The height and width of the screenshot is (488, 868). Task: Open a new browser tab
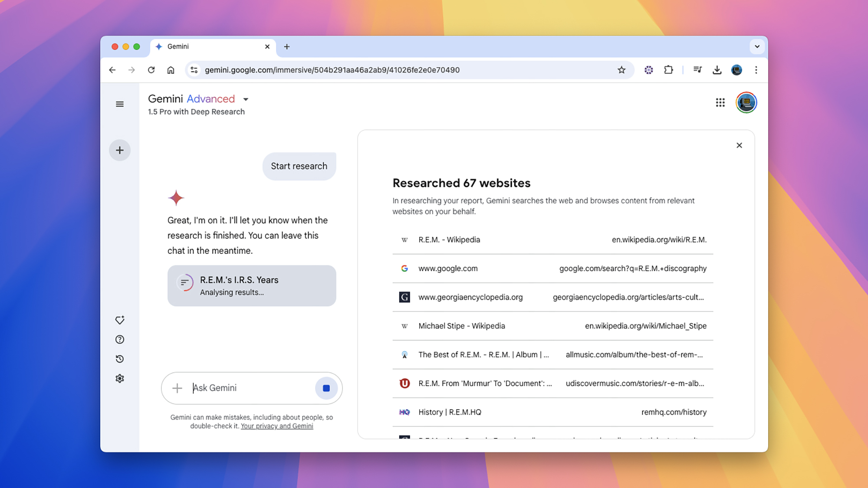pyautogui.click(x=287, y=46)
